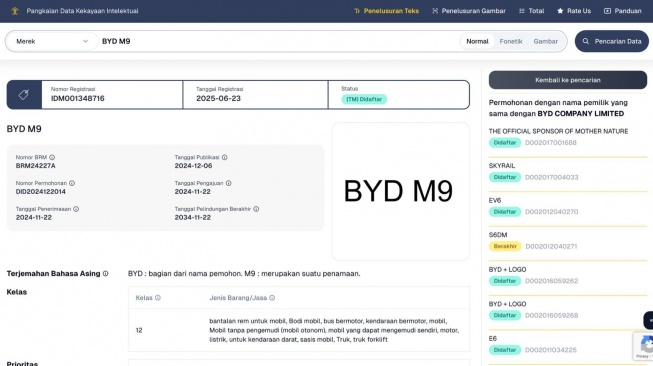Click Rate Us in the header

[x=574, y=11]
